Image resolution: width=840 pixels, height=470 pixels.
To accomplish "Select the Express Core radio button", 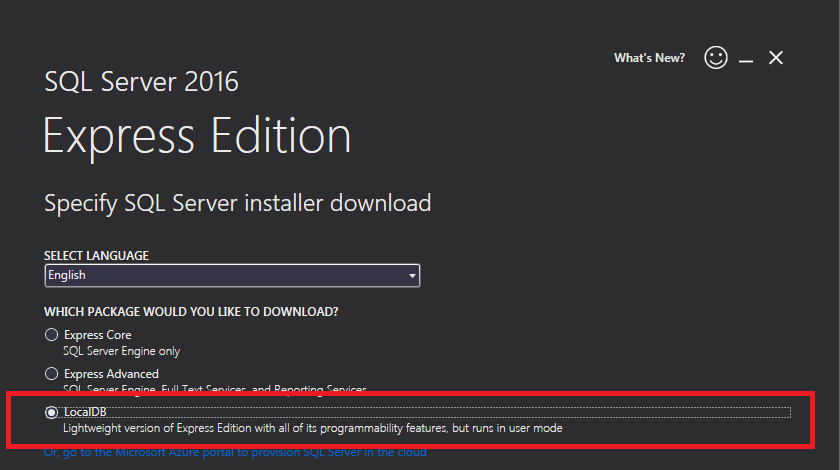I will click(x=51, y=335).
